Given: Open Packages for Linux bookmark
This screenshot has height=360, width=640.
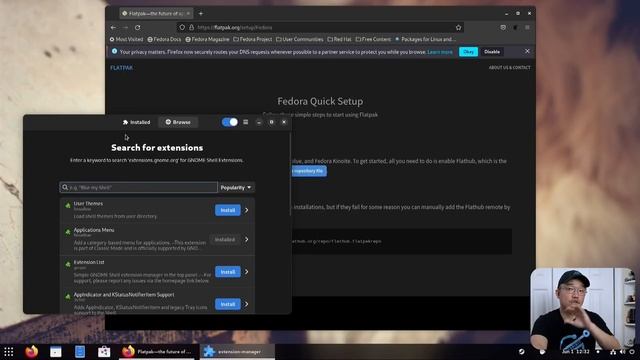Looking at the screenshot, I should click(x=425, y=39).
